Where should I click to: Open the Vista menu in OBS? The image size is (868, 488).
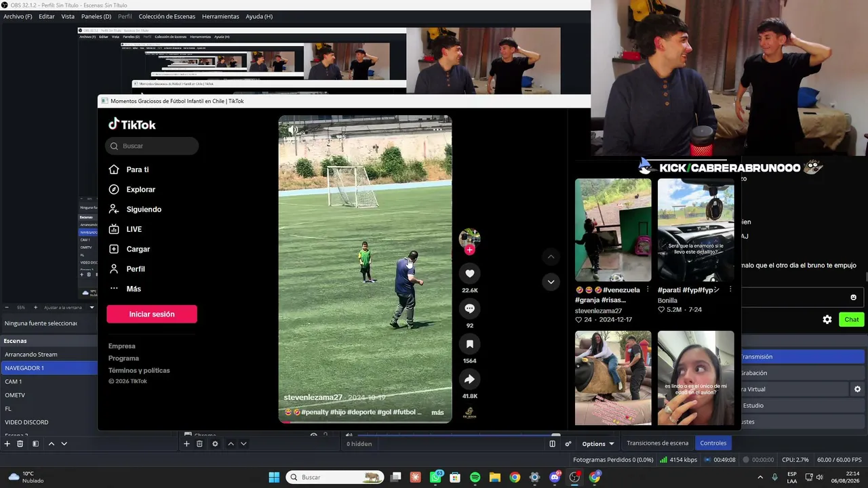coord(68,16)
